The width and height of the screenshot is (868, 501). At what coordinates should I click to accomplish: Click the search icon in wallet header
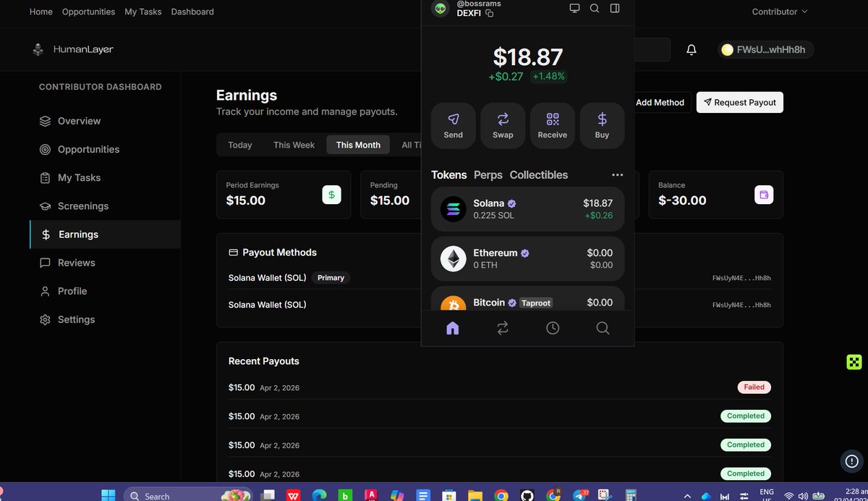click(595, 8)
